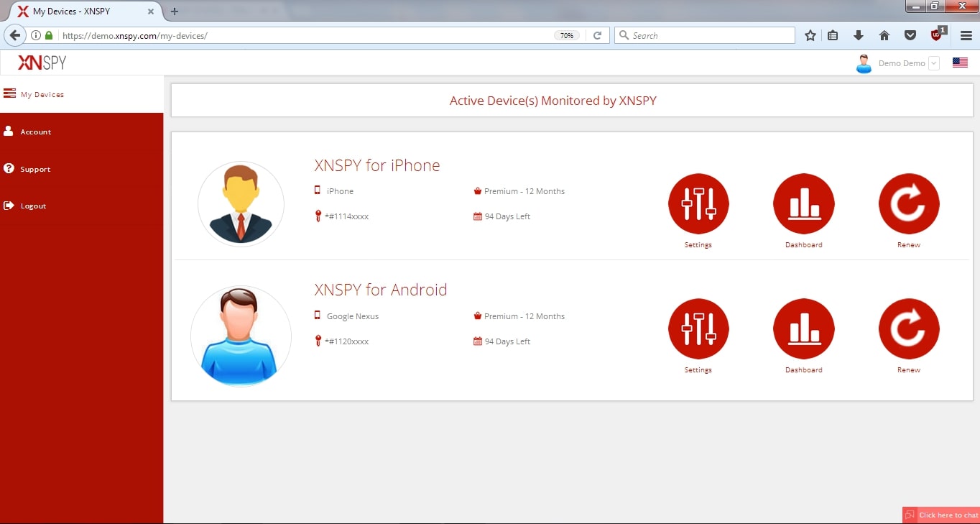Open the bookmarks list icon
The image size is (980, 524).
coord(833,35)
